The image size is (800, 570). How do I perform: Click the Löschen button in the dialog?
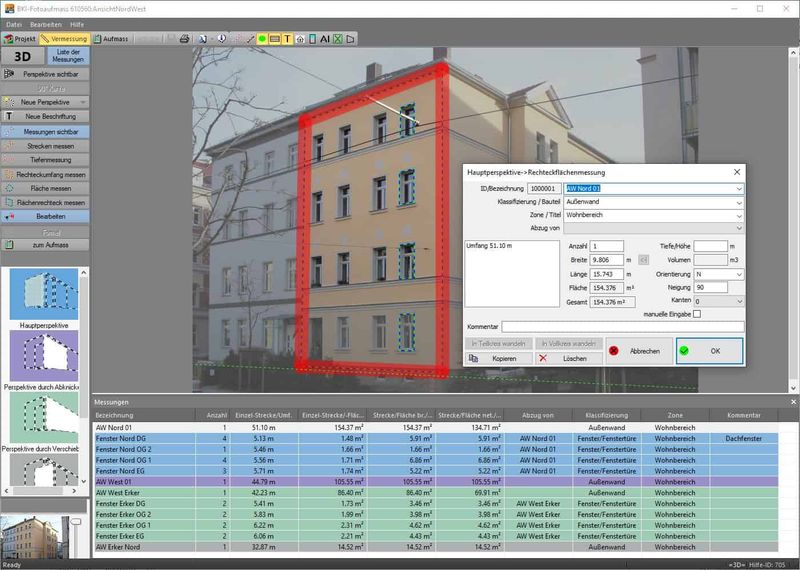point(567,358)
